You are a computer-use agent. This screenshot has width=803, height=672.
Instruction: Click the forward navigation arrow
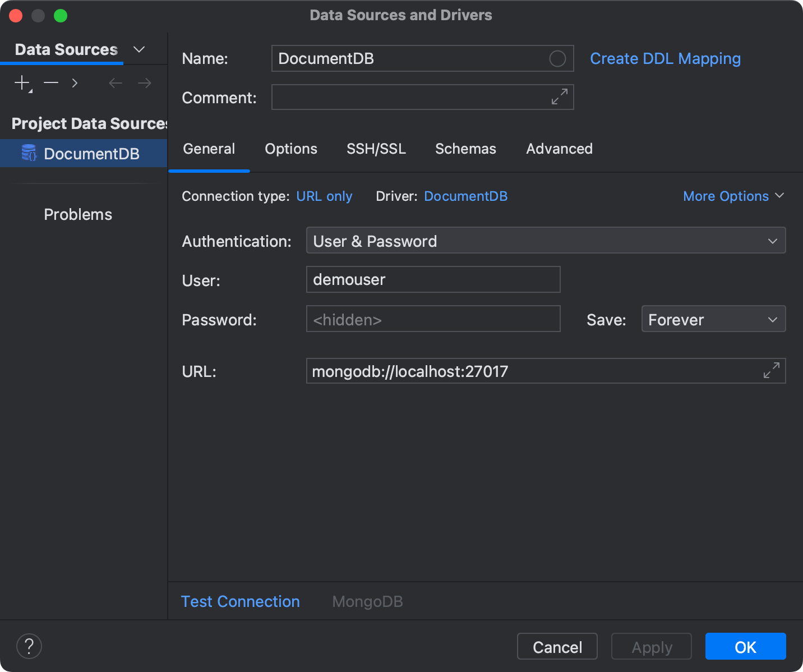point(144,82)
